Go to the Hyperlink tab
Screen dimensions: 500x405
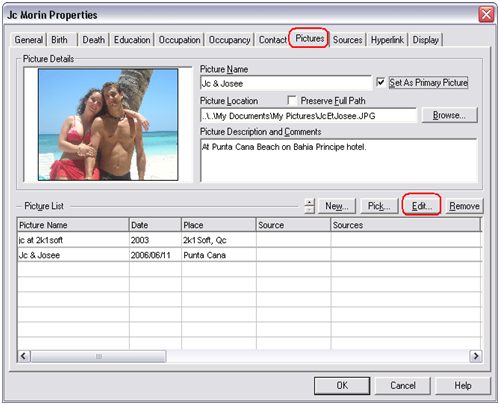pyautogui.click(x=387, y=40)
